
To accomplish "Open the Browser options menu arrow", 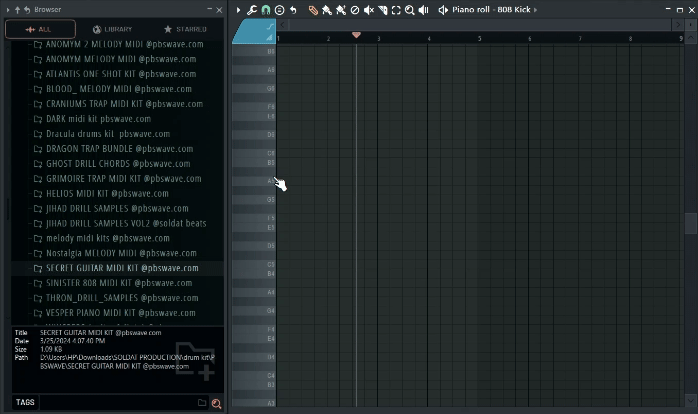I will tap(8, 9).
